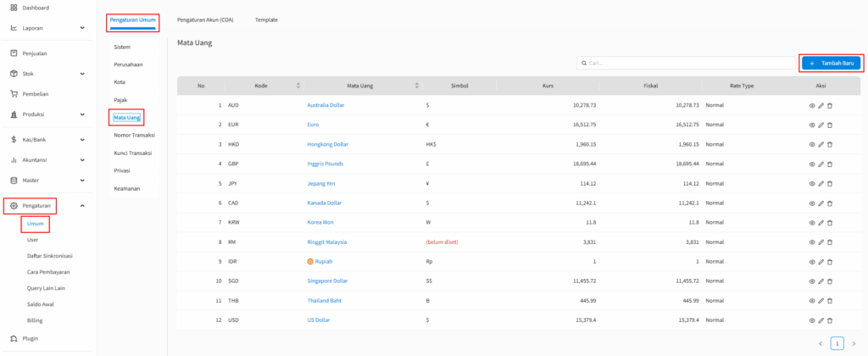This screenshot has width=868, height=356.
Task: Switch to Pengaturan Akun (COA) tab
Action: [205, 19]
